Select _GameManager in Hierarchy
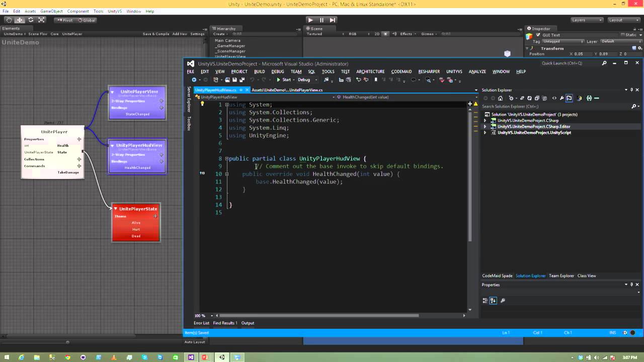 (x=230, y=46)
